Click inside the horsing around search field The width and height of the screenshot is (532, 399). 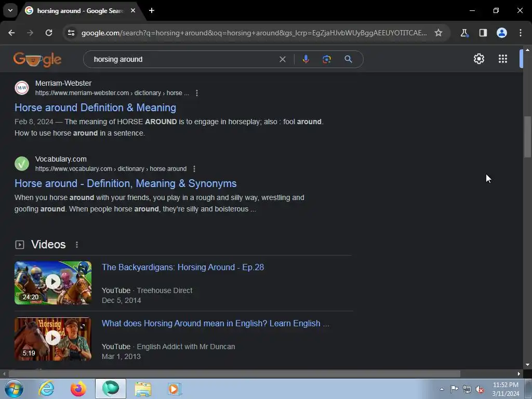tap(183, 59)
